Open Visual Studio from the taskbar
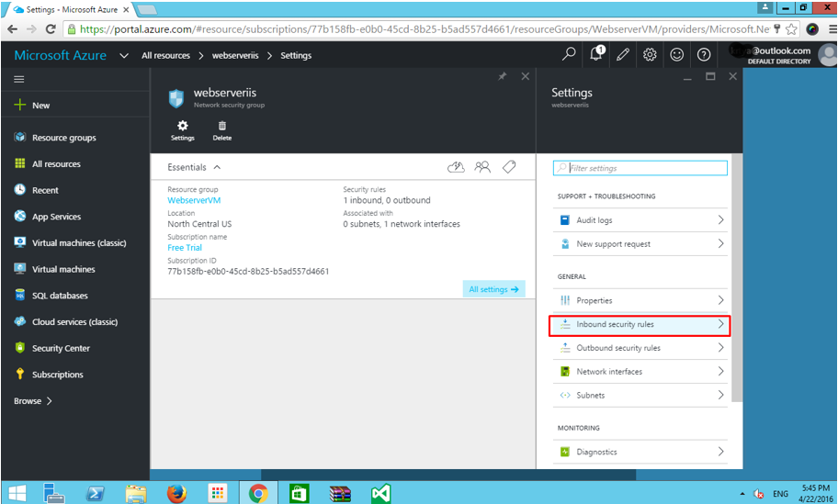The height and width of the screenshot is (504, 838). (x=381, y=493)
